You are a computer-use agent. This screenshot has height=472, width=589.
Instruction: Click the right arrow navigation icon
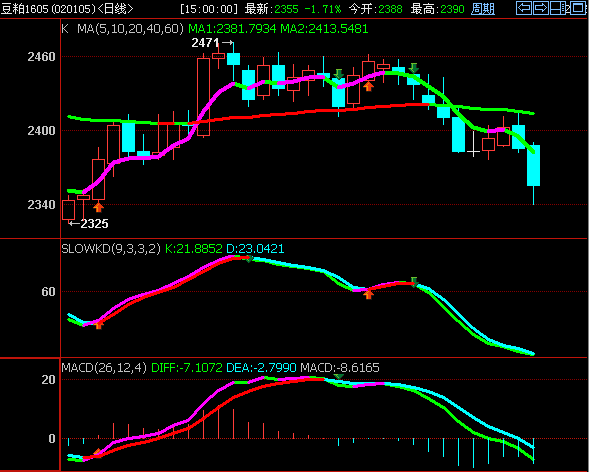tap(541, 8)
